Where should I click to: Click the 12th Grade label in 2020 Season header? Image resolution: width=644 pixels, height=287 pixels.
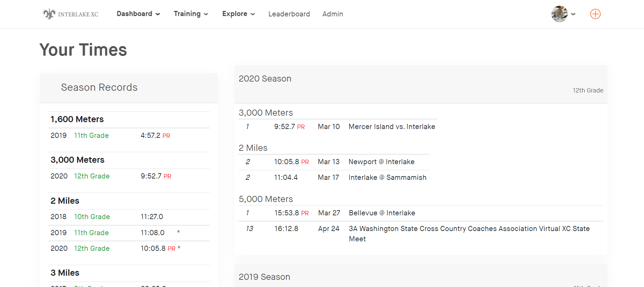point(588,90)
